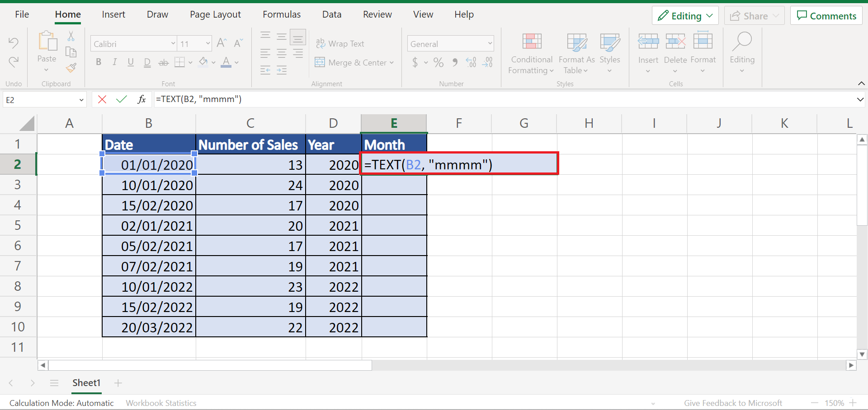Expand the General number format dropdown

pyautogui.click(x=490, y=43)
